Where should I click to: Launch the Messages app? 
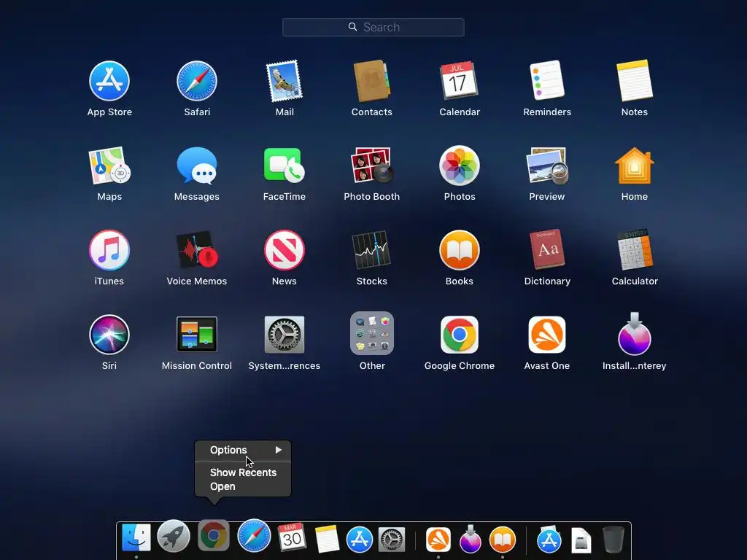pos(197,166)
